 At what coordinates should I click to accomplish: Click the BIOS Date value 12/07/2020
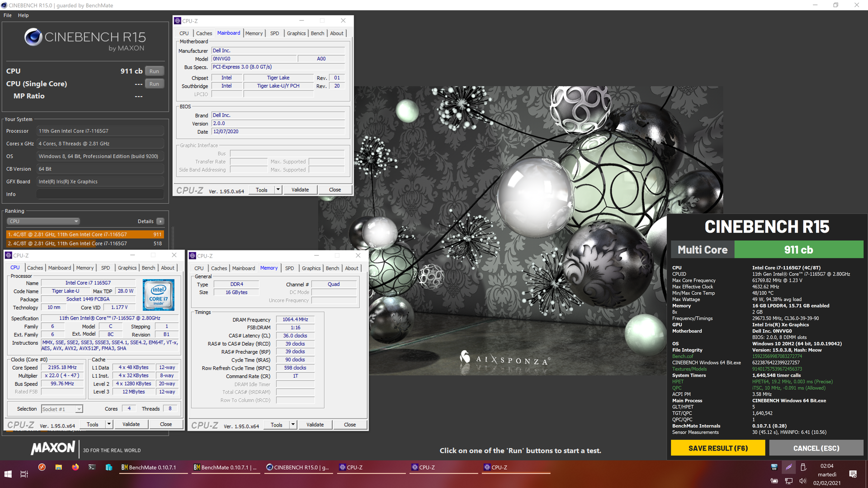coord(278,132)
